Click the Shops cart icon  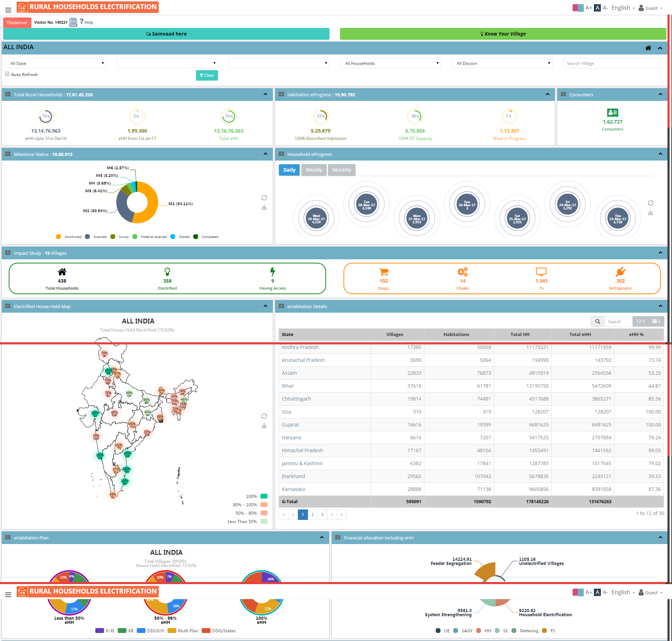click(x=384, y=272)
